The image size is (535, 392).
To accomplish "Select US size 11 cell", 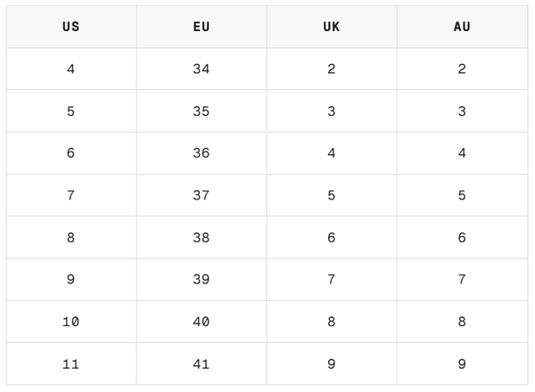I will click(x=71, y=363).
